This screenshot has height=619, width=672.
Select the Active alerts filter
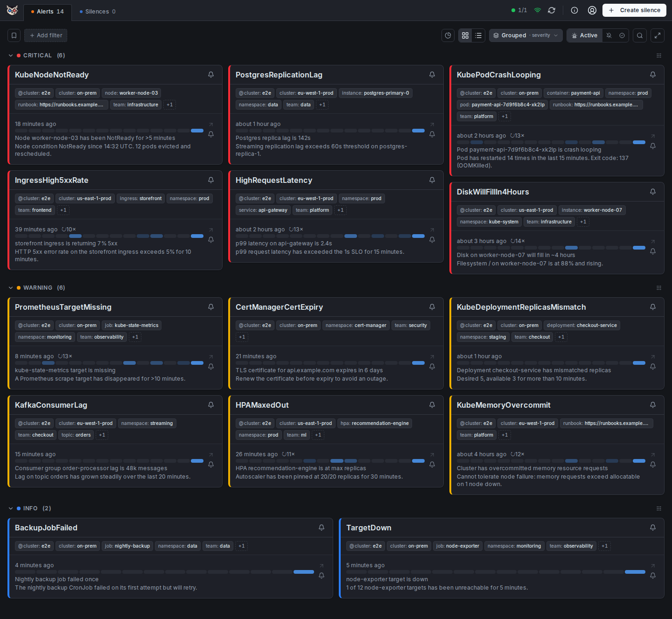[x=584, y=35]
